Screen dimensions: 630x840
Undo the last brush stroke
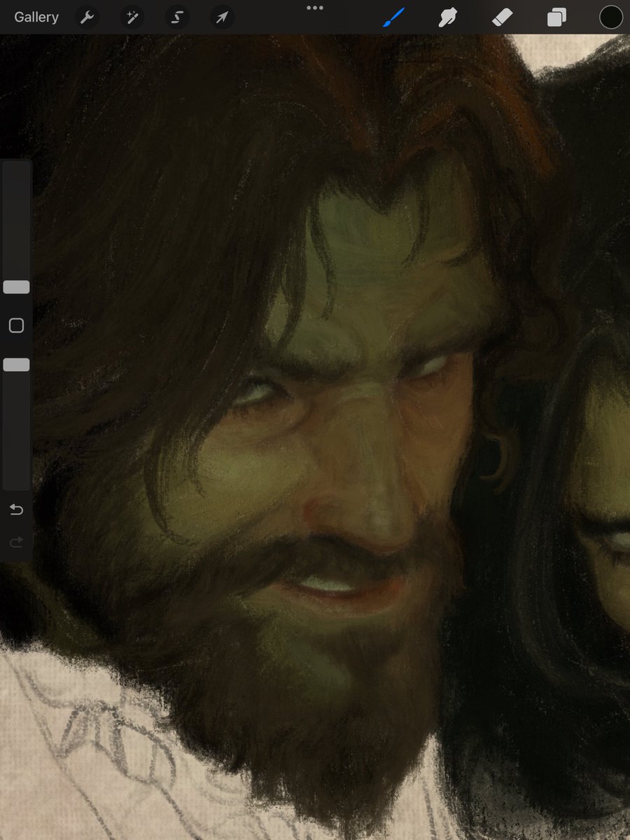[16, 510]
